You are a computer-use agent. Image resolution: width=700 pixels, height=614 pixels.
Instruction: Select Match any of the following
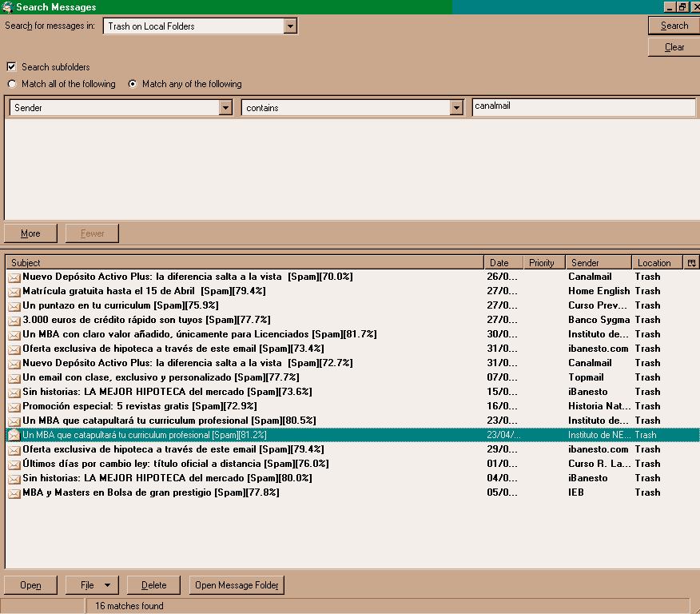pyautogui.click(x=133, y=84)
